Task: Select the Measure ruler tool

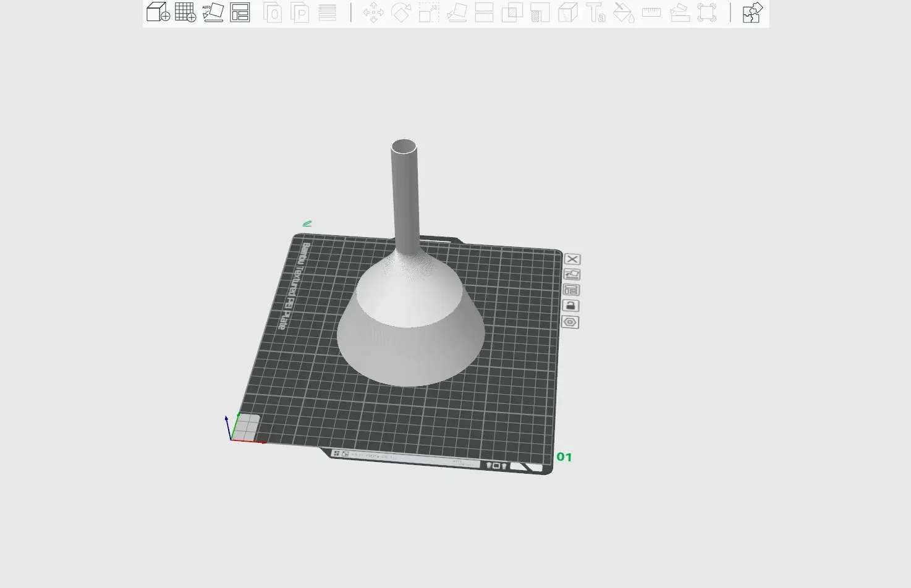Action: tap(651, 12)
